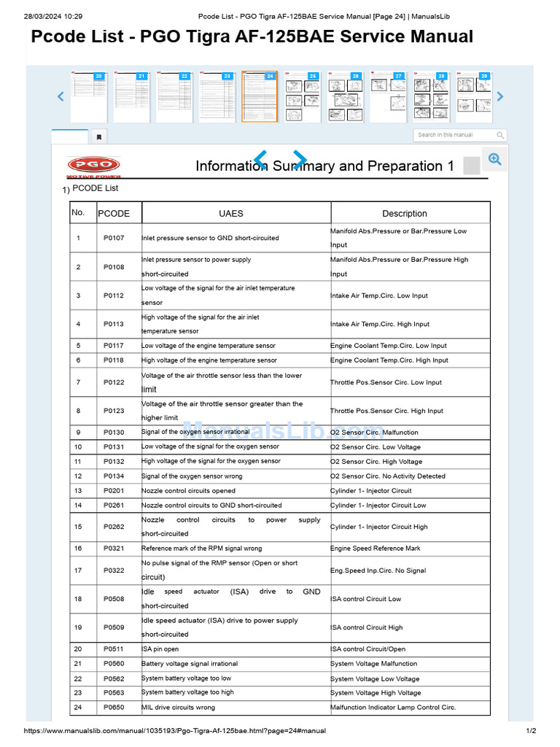Click the gray square beside page heading
The width and height of the screenshot is (560, 747).
(472, 166)
